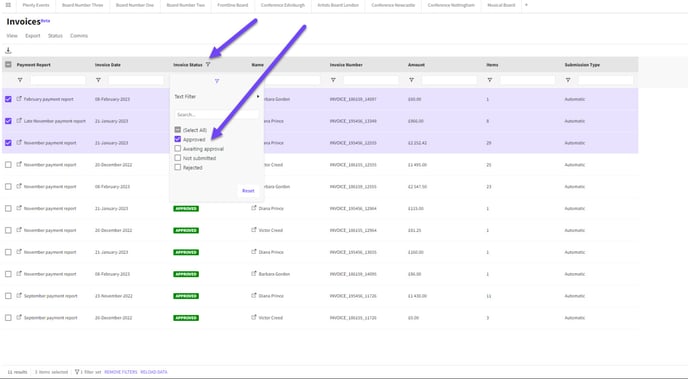688x379 pixels.
Task: Select the filter tab icon in the popup
Action: tap(217, 81)
